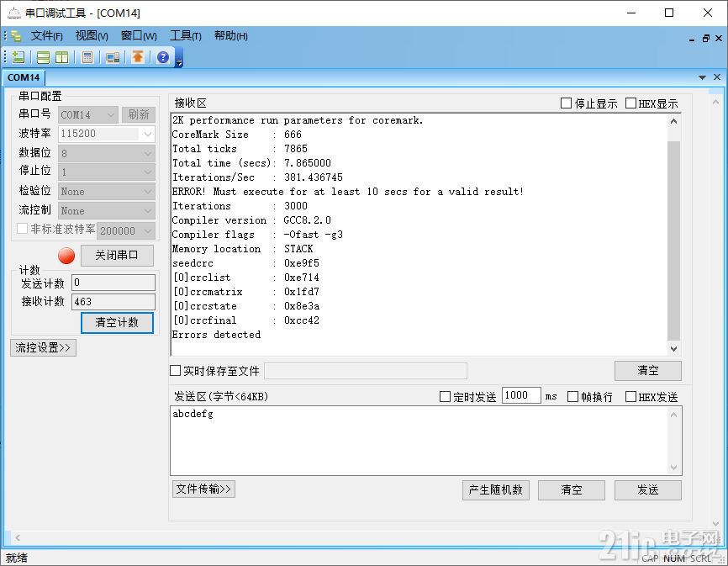728x566 pixels.
Task: Click the send area scroll down arrow
Action: click(673, 468)
